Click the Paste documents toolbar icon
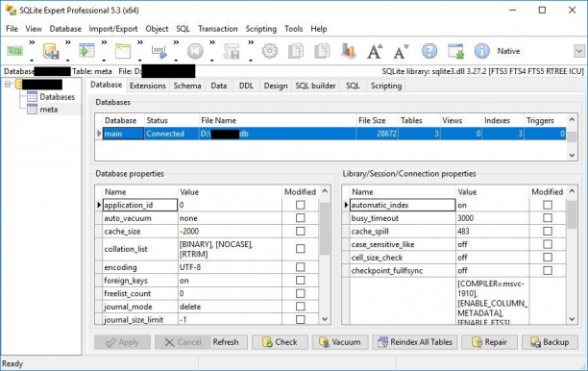Image resolution: width=588 pixels, height=371 pixels. coord(322,51)
